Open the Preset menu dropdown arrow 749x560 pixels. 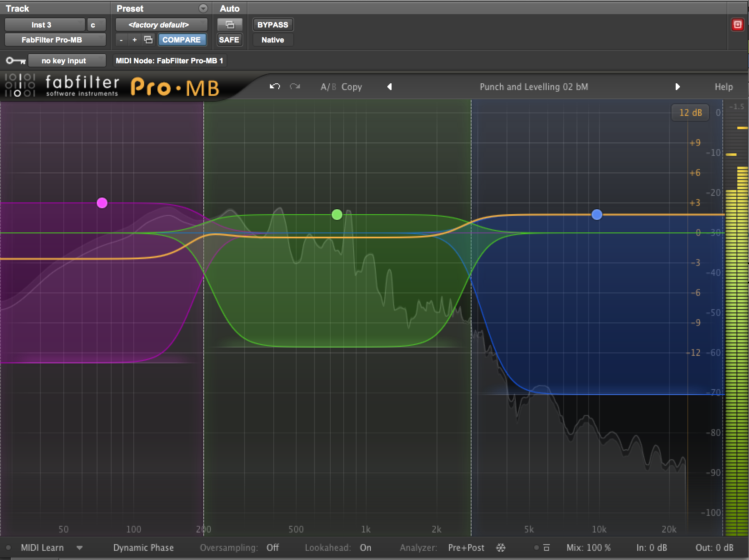203,8
